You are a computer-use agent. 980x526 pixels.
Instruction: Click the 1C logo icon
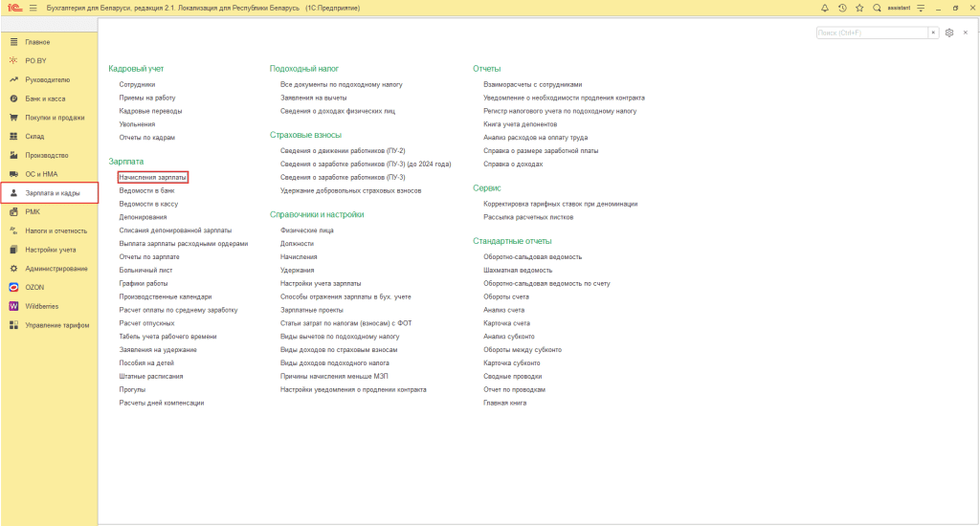pos(12,8)
